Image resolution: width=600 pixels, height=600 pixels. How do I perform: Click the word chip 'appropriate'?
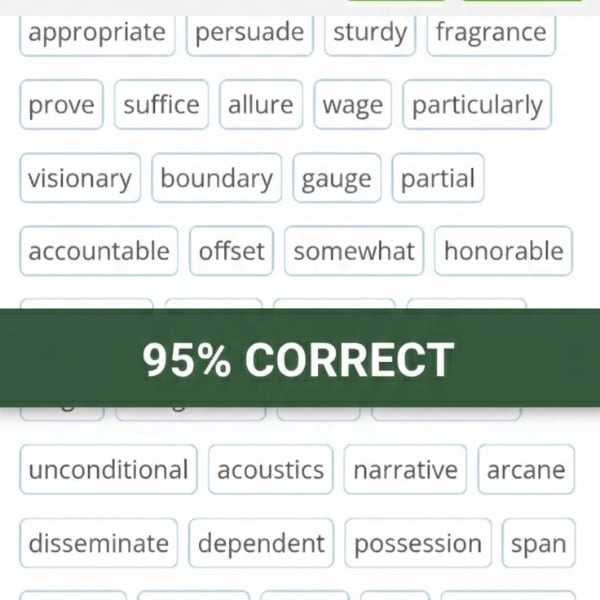click(x=97, y=32)
